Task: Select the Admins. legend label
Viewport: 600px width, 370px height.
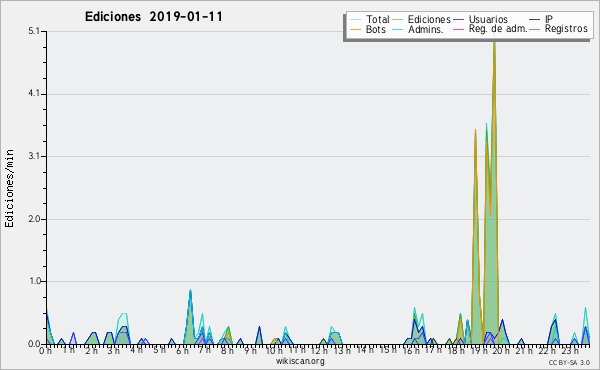Action: tap(426, 29)
